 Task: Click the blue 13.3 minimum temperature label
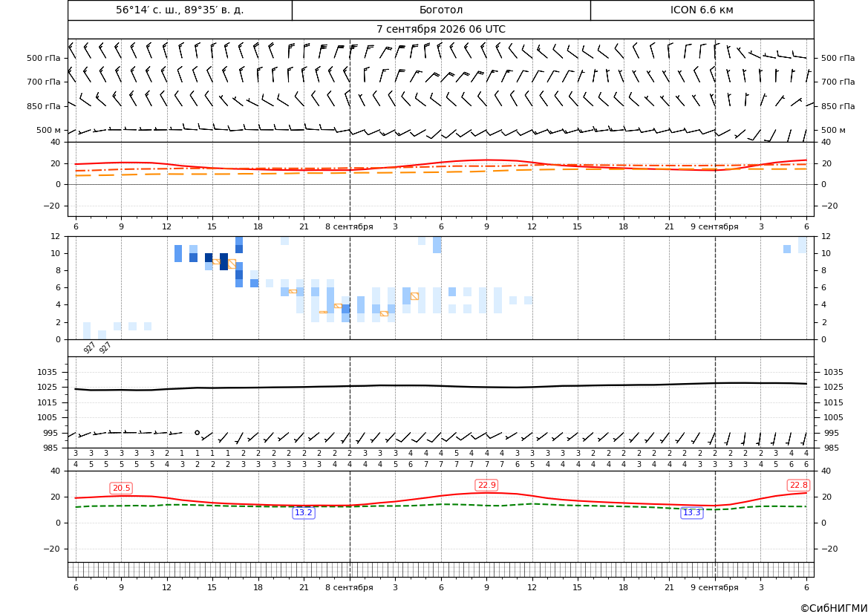coord(691,513)
